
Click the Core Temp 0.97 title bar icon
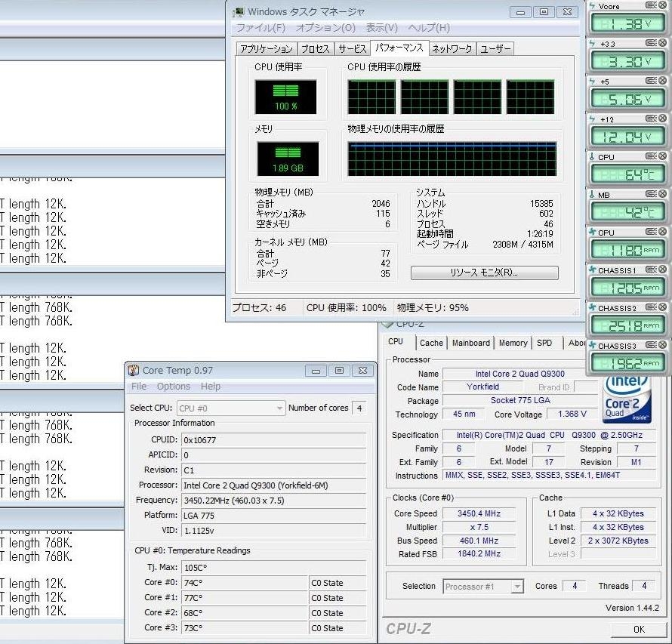click(x=134, y=370)
